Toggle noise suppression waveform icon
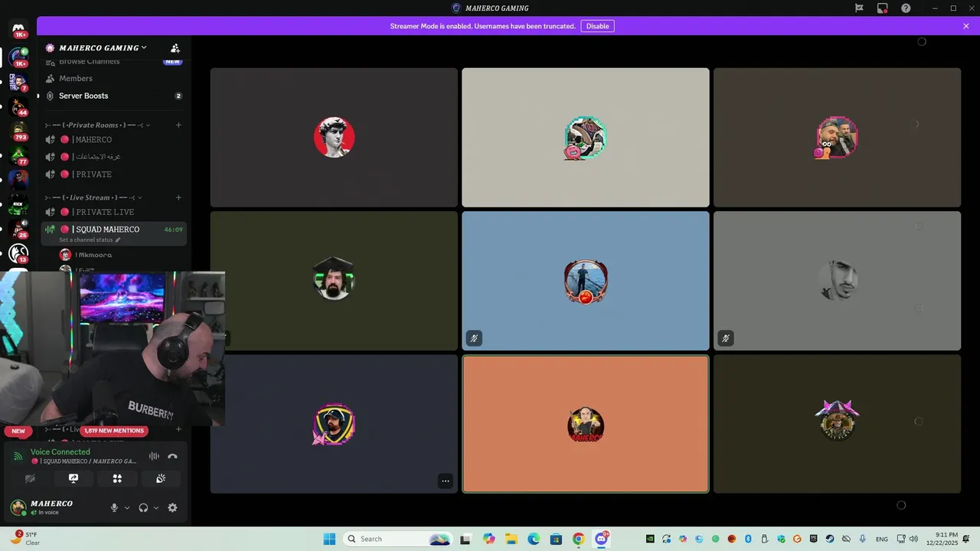This screenshot has width=980, height=551. [154, 456]
